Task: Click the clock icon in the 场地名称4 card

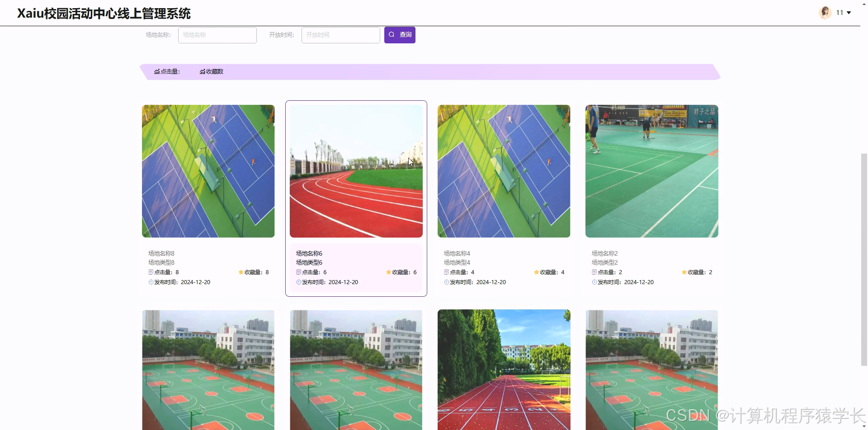Action: click(447, 282)
